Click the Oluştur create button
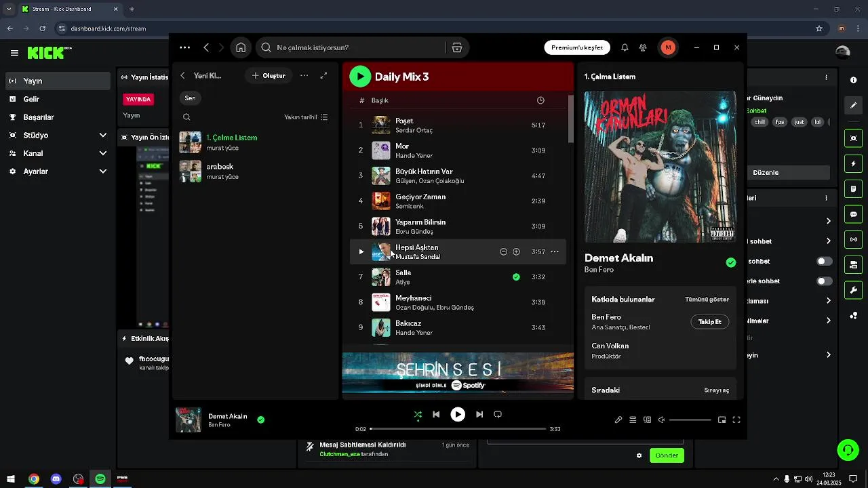The image size is (868, 488). pyautogui.click(x=269, y=75)
